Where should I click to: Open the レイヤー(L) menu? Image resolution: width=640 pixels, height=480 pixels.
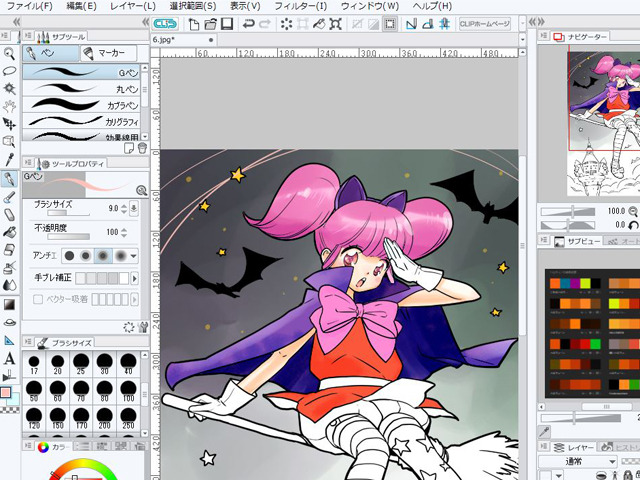(x=133, y=6)
